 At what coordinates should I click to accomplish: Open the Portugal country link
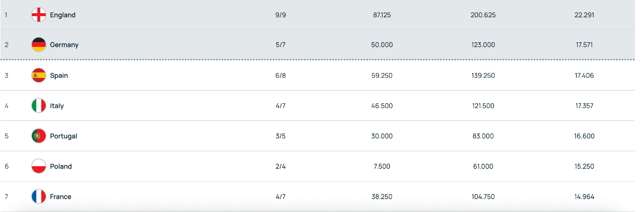point(63,136)
